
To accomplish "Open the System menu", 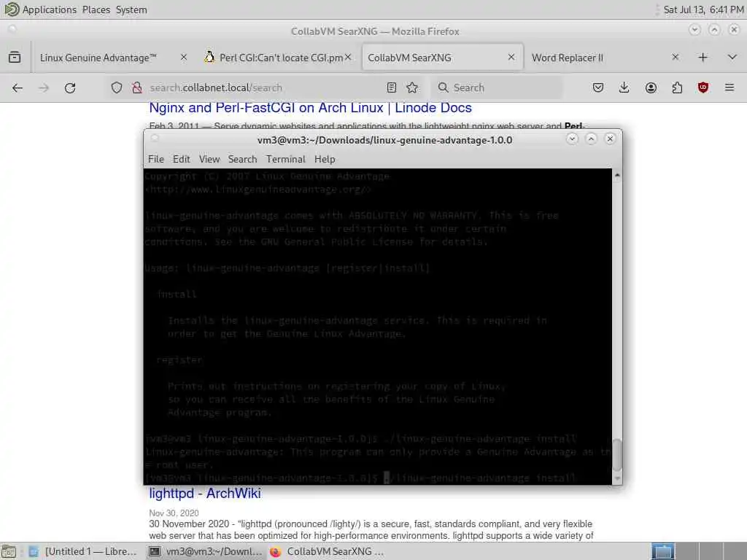I will [131, 9].
